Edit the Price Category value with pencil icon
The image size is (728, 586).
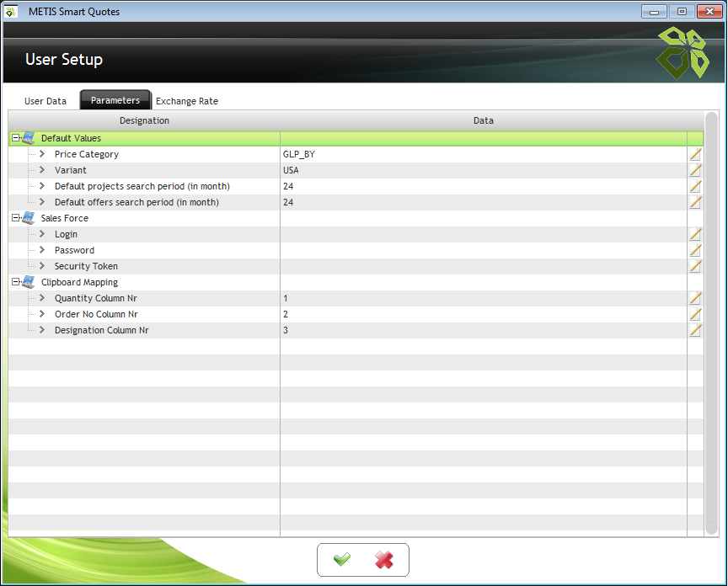click(695, 154)
